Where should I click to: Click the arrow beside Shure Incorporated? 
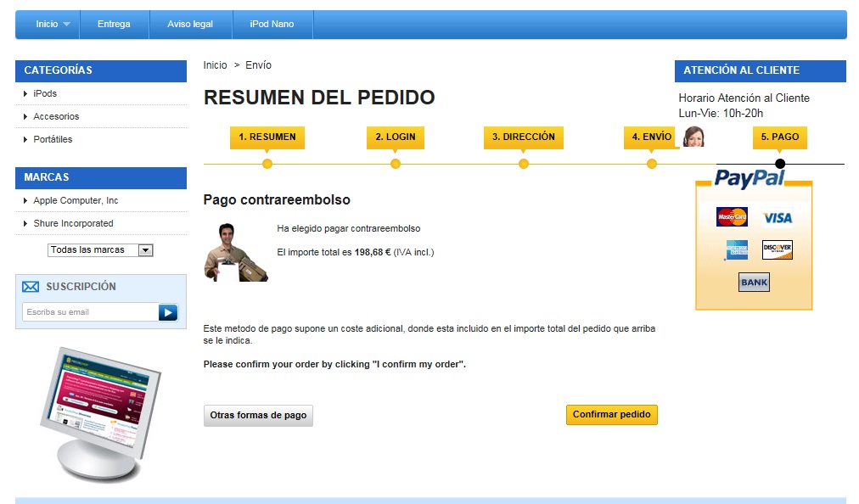(25, 223)
